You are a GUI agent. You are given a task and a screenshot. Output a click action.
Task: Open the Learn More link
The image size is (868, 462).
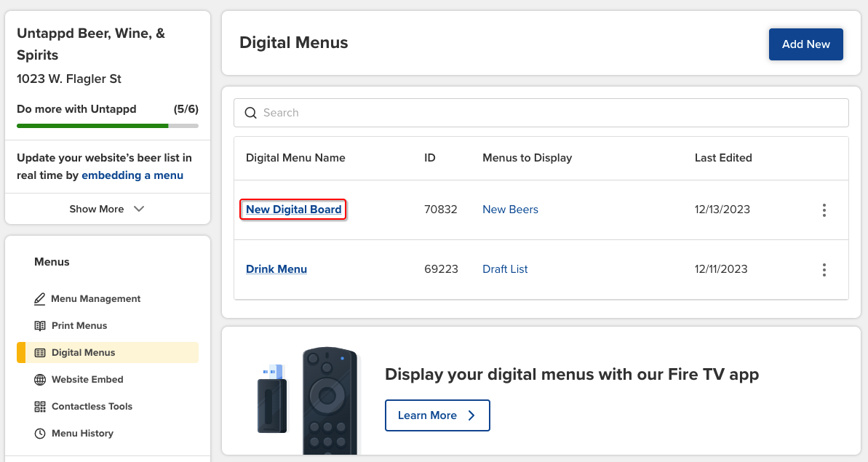[437, 415]
